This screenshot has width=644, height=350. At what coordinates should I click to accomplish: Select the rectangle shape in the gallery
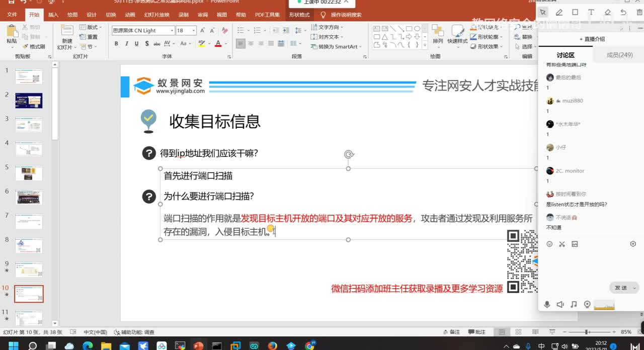click(x=409, y=29)
